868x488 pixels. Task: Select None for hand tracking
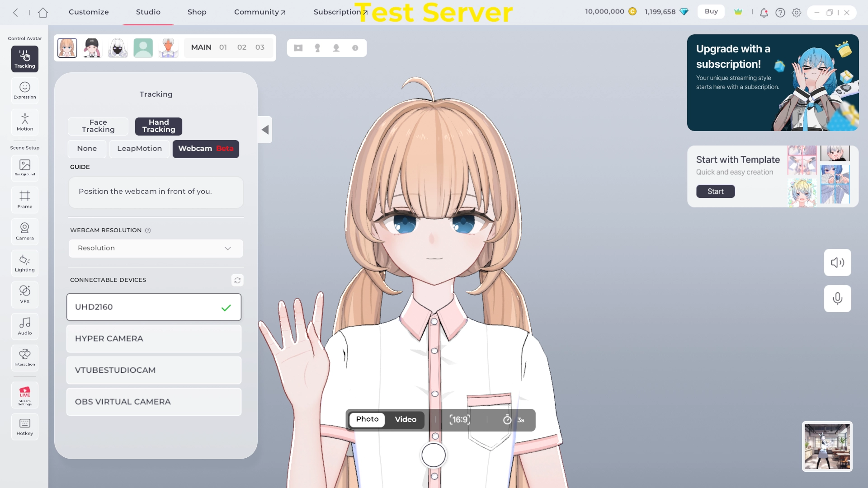87,149
